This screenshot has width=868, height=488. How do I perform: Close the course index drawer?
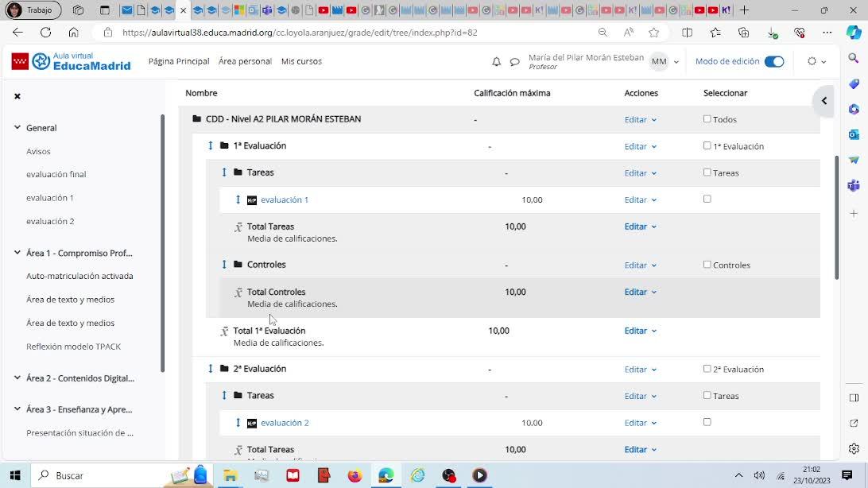(17, 96)
